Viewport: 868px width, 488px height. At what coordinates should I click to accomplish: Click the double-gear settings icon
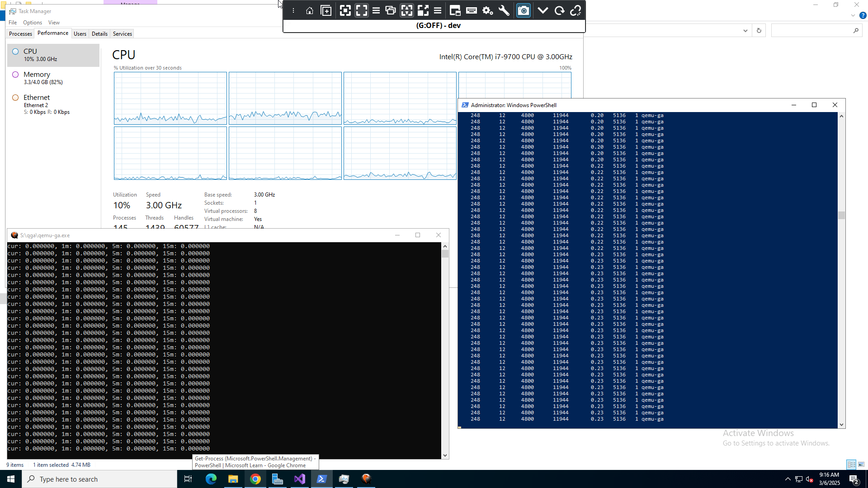point(487,11)
